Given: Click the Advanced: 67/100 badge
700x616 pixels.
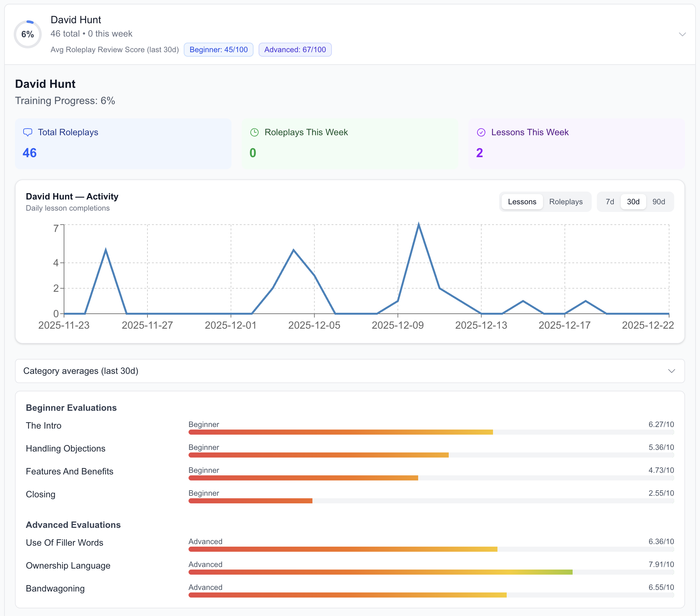Looking at the screenshot, I should (x=295, y=50).
